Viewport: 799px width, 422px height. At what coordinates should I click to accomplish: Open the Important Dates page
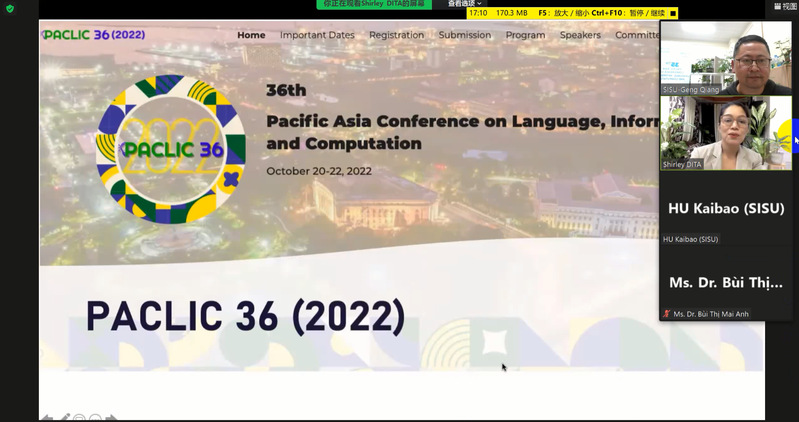coord(317,35)
